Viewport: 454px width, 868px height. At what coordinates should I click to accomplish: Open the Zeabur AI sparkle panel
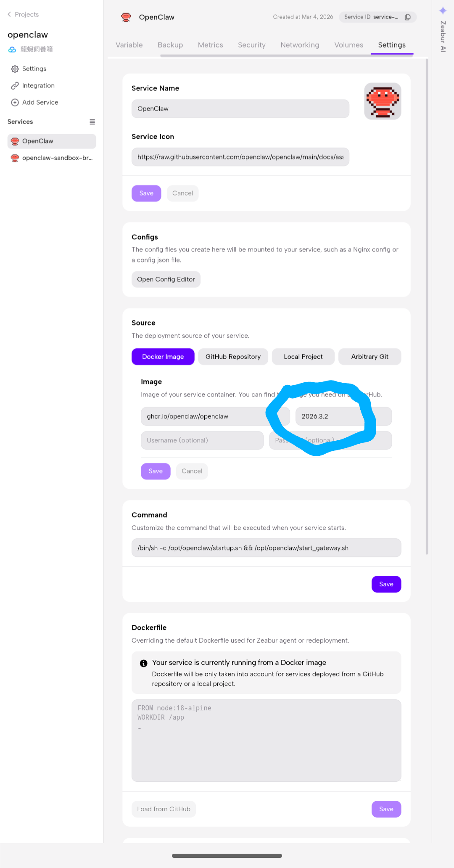pos(443,11)
